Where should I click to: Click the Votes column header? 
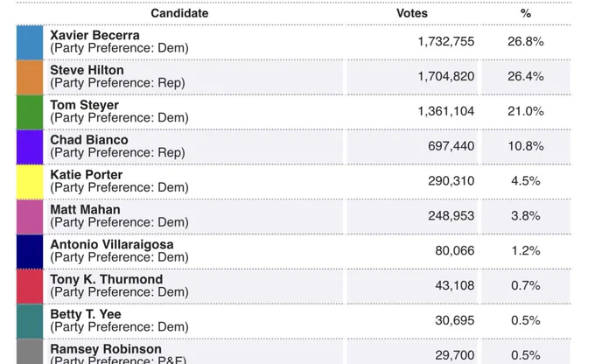click(412, 13)
